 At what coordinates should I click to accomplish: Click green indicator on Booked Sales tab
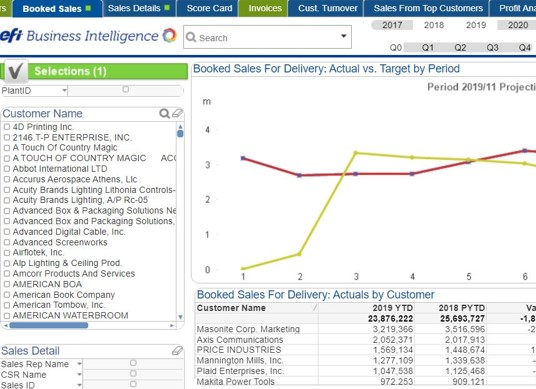tap(88, 8)
